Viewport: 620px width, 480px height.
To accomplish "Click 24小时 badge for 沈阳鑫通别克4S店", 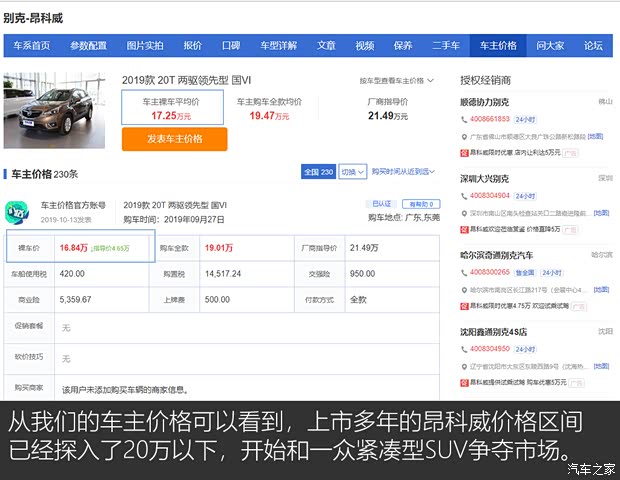I will point(525,350).
